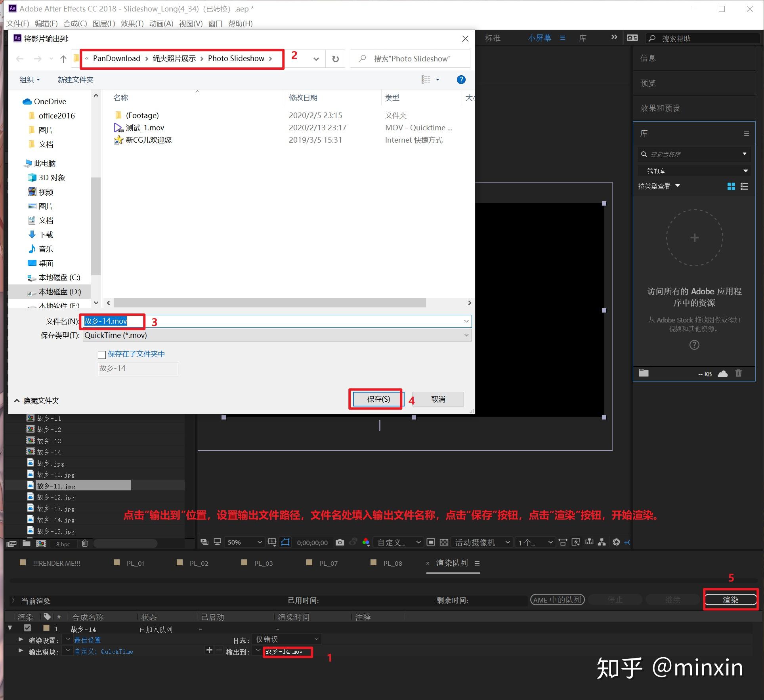Toggle the transparency grid in viewer
Viewport: 764px width, 700px height.
pyautogui.click(x=444, y=542)
